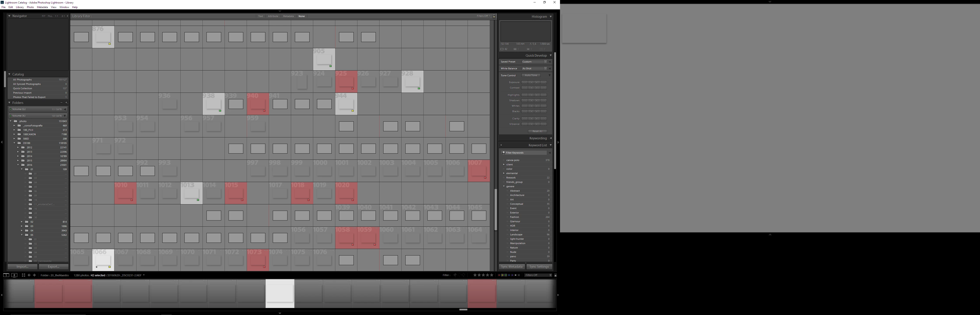Collapse the Histogram panel

pyautogui.click(x=551, y=16)
